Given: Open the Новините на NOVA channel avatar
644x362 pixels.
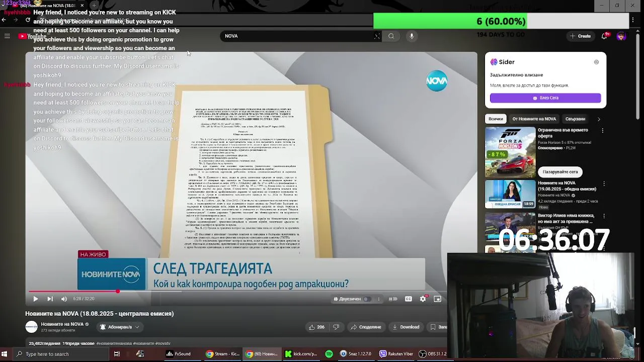Looking at the screenshot, I should pyautogui.click(x=31, y=327).
